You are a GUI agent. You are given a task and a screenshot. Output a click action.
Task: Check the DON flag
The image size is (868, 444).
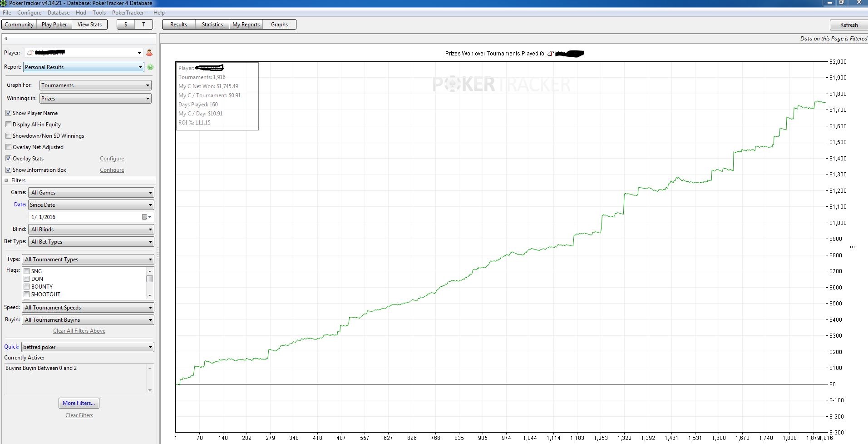tap(27, 279)
